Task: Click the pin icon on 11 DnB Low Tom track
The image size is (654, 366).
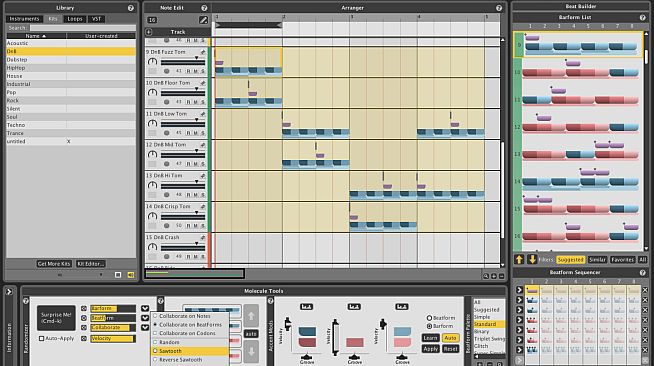Action: 203,114
